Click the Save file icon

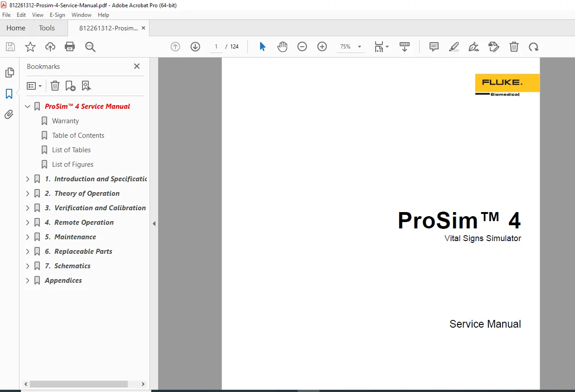coord(10,47)
